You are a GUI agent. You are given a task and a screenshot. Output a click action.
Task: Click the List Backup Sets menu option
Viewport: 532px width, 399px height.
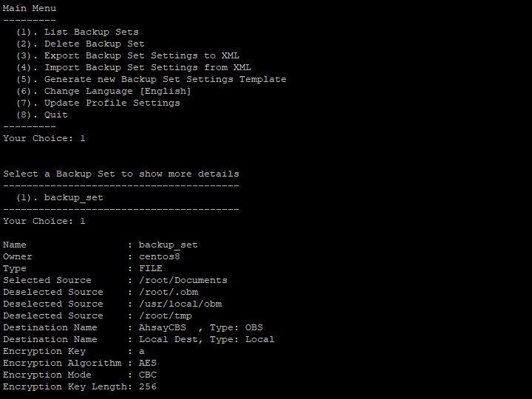[91, 32]
